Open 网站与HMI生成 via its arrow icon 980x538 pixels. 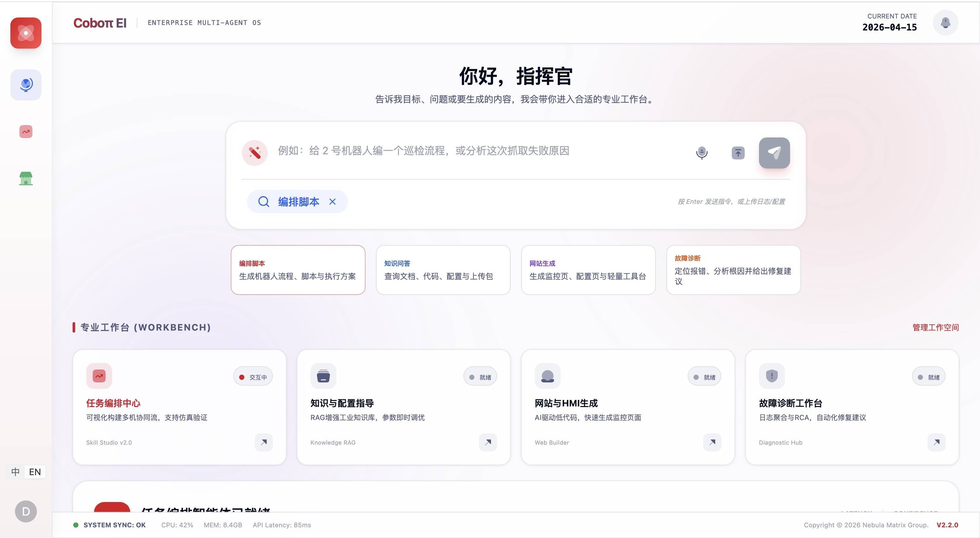pos(712,442)
